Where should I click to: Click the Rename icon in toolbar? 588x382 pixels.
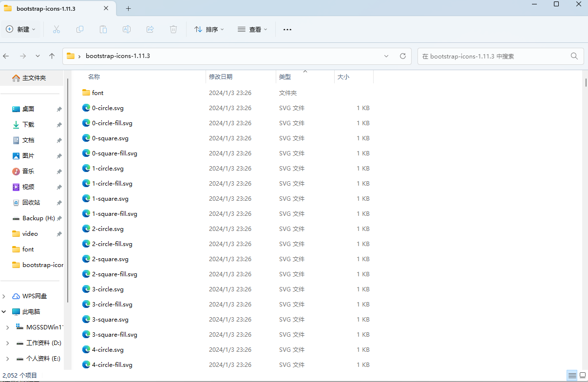point(127,29)
